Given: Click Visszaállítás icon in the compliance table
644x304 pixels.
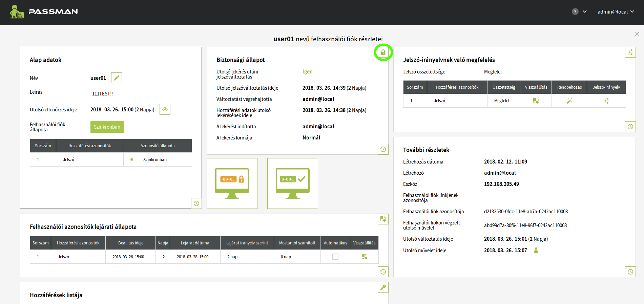Looking at the screenshot, I should click(536, 101).
